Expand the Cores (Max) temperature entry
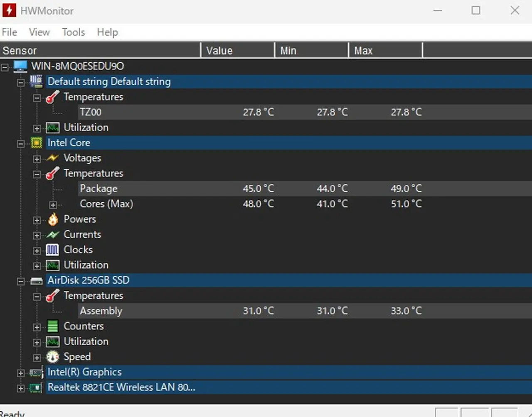Viewport: 532px width, 417px height. point(53,205)
